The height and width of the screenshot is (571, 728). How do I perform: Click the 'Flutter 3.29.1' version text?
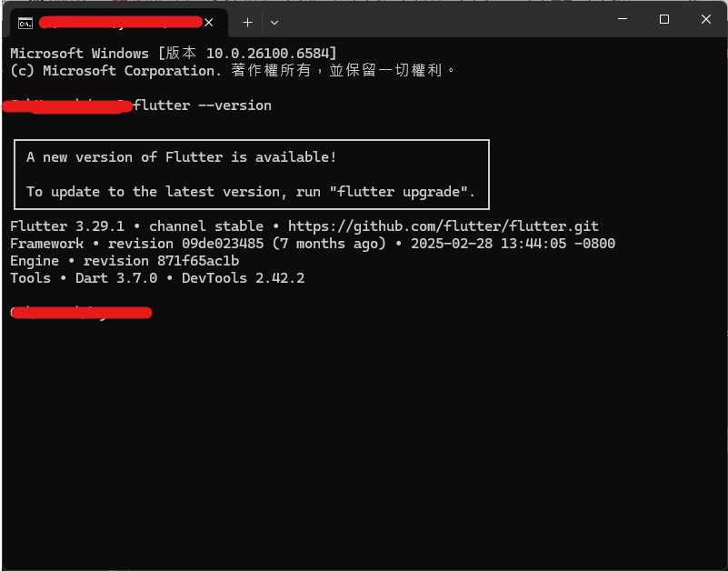coord(67,226)
